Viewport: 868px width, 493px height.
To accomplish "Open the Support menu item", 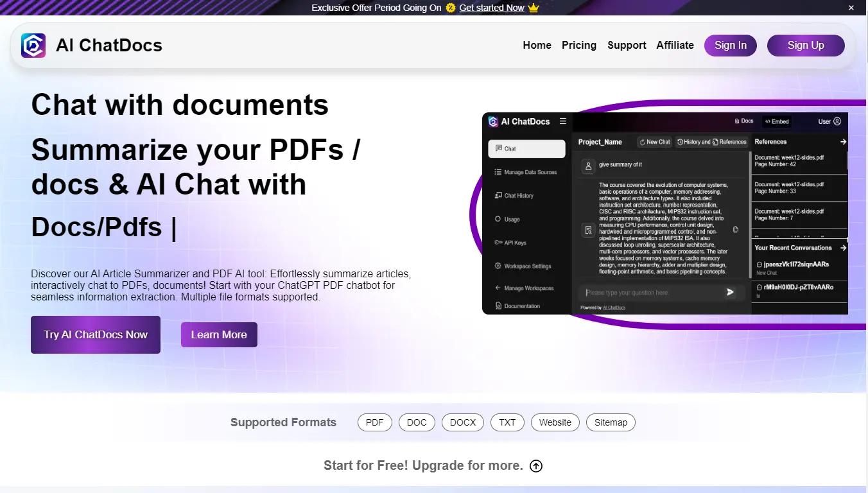I will (627, 45).
